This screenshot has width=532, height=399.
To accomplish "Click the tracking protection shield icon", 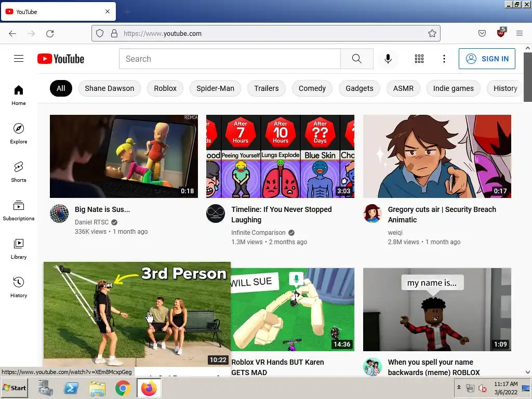I will (99, 33).
